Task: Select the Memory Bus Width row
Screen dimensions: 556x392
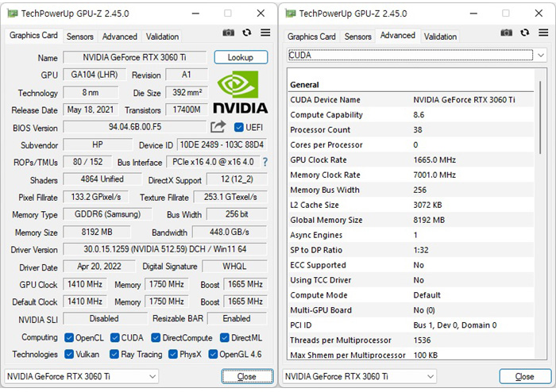Action: point(411,190)
